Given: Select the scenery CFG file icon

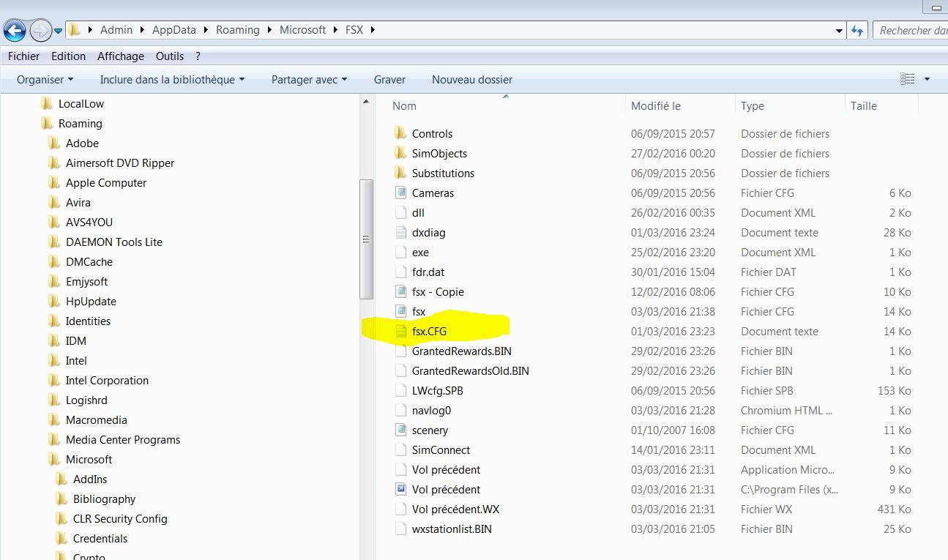Looking at the screenshot, I should [x=400, y=430].
